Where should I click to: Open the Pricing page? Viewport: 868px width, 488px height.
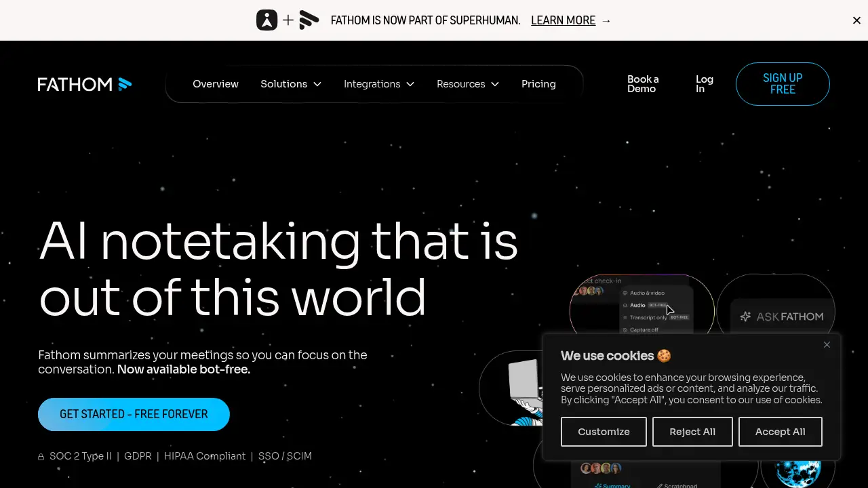[538, 84]
